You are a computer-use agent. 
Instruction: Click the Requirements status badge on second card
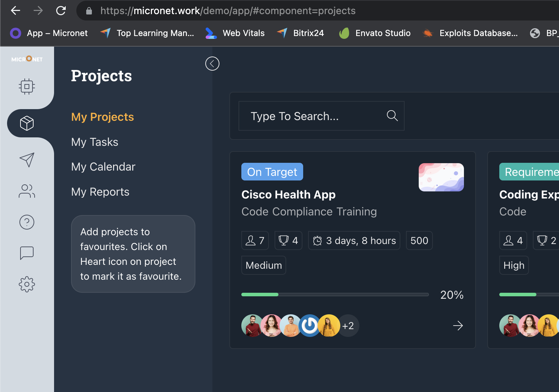pyautogui.click(x=529, y=172)
